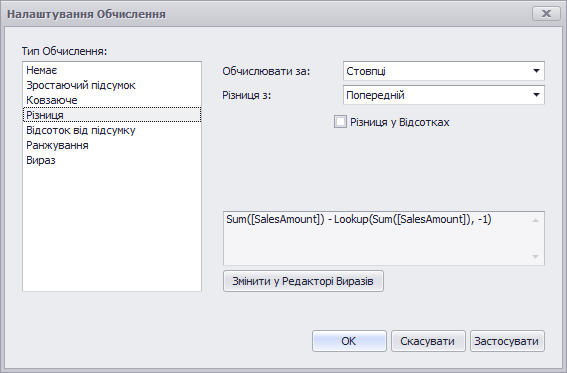Select the 'Різниця' list item
The image size is (567, 373).
(112, 115)
